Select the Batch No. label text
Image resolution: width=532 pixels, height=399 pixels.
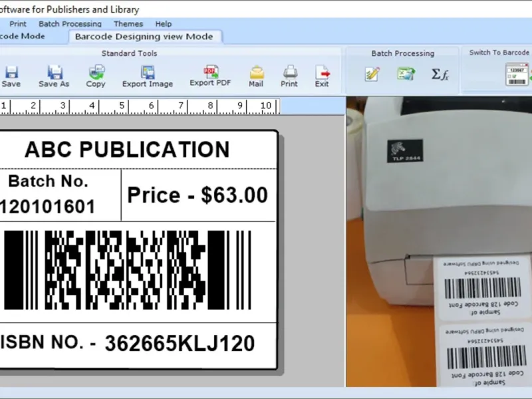pos(48,181)
